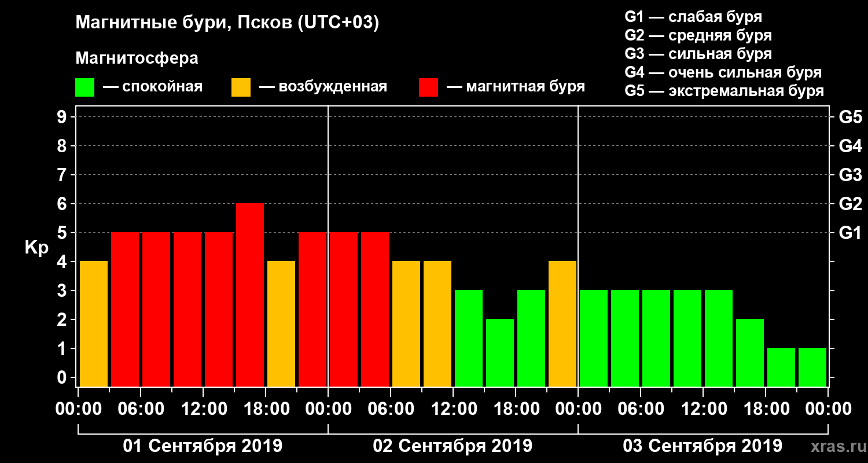Click the tallest red bar reaching Kp 6
This screenshot has width=868, height=463.
coord(250,295)
